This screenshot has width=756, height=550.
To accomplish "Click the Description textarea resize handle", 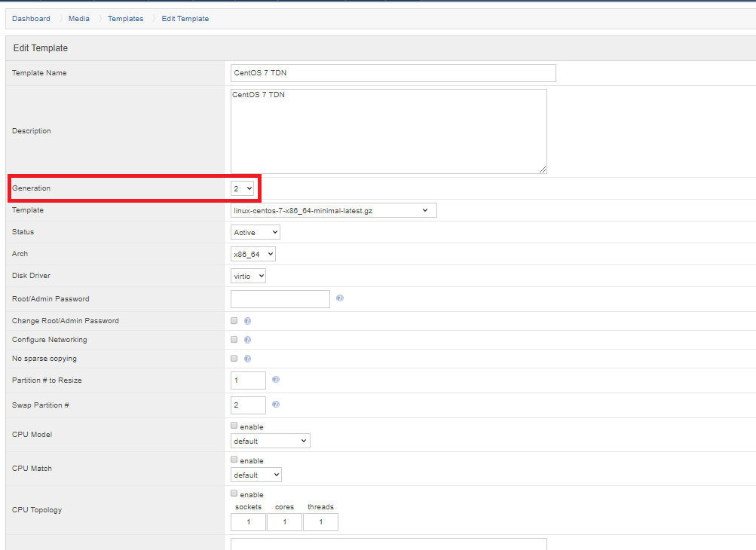I will pyautogui.click(x=543, y=170).
